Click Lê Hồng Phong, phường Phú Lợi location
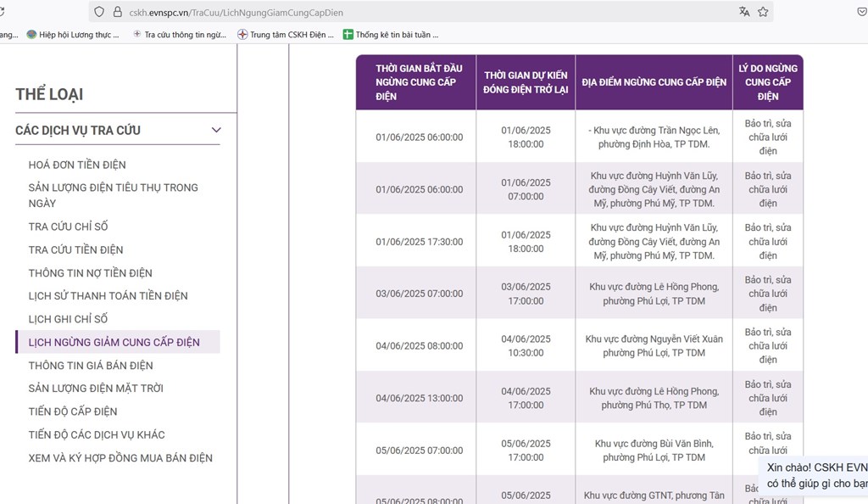Screen dimensions: 868x504 [x=654, y=294]
